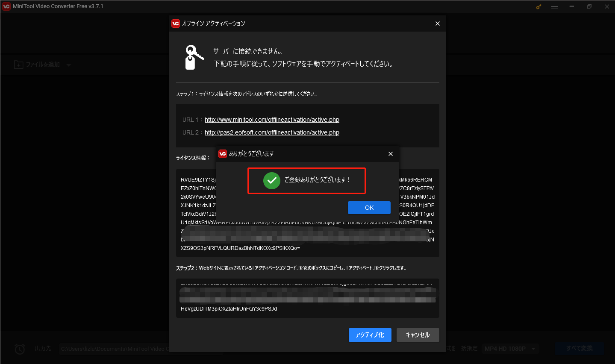Minimize the MiniTool Video Converter window
Viewport: 615px width, 364px height.
572,6
